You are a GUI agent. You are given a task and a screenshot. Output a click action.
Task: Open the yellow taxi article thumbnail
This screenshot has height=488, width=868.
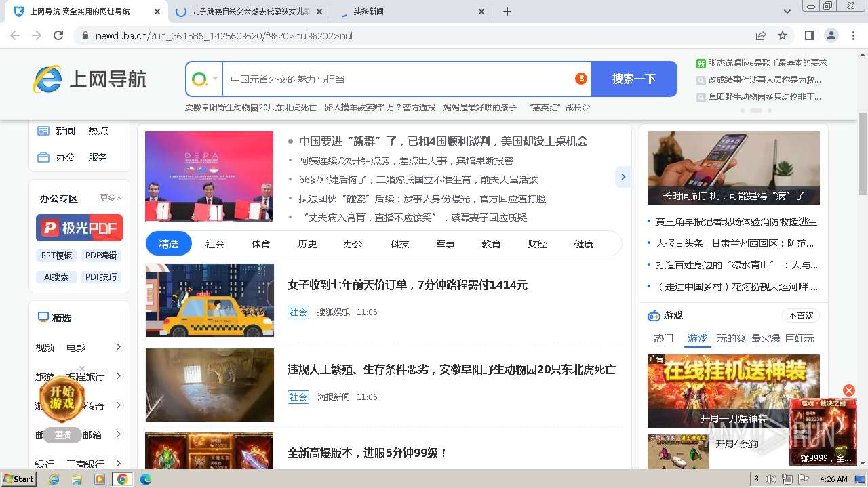(x=210, y=300)
